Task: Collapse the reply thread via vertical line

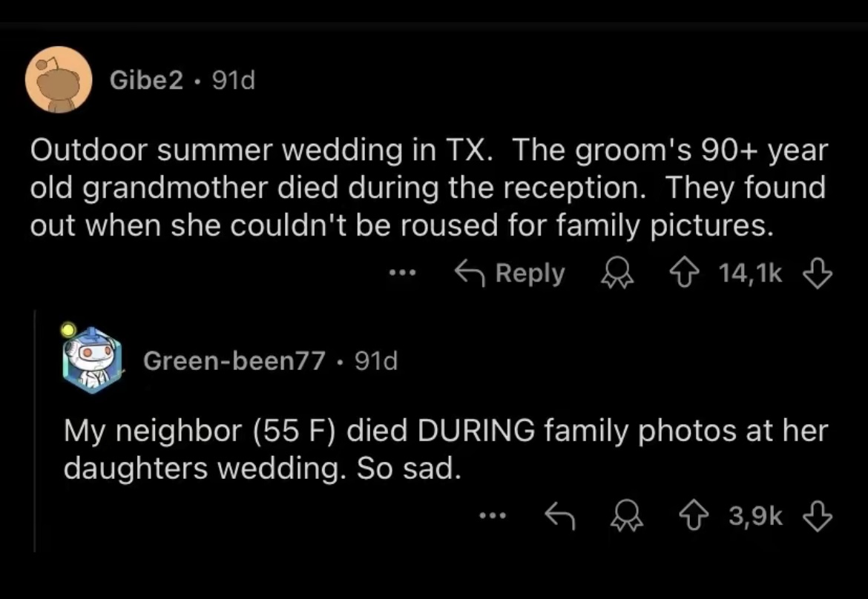Action: coord(35,430)
